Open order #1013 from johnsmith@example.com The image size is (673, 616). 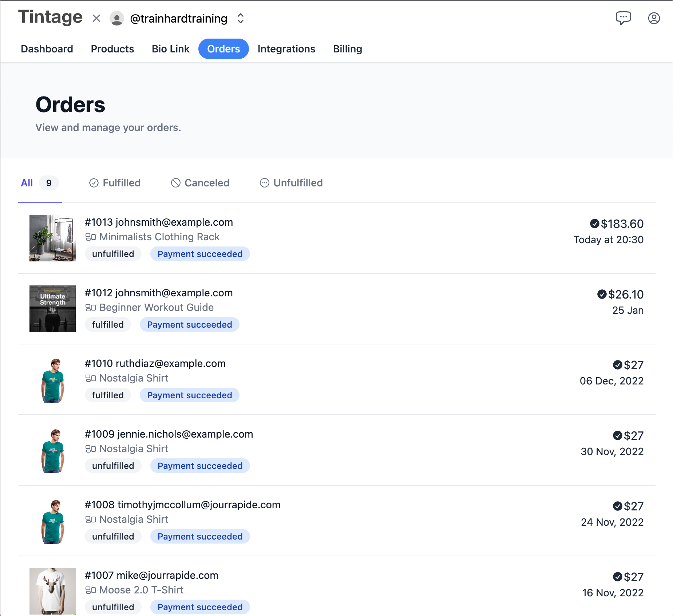159,222
